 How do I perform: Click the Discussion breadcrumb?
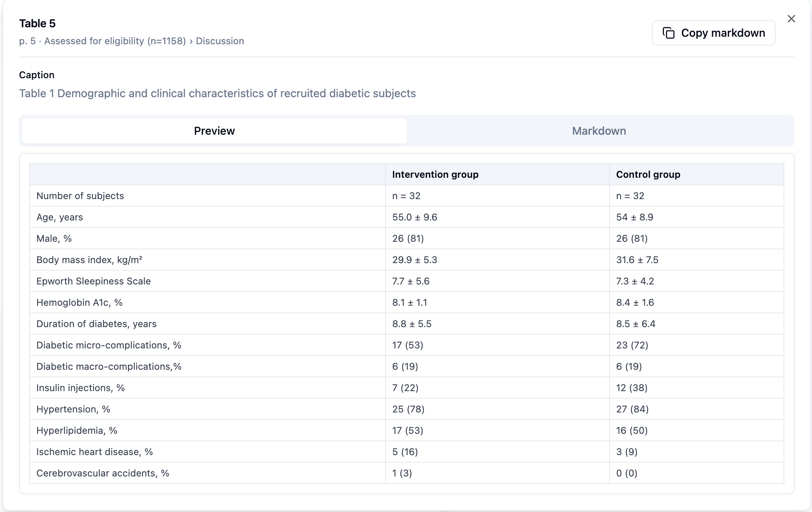click(220, 41)
